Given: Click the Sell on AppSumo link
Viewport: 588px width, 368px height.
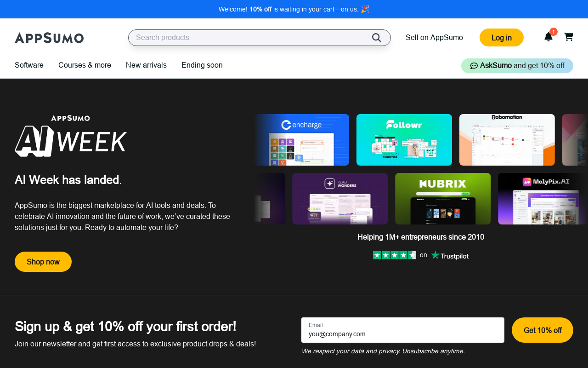Looking at the screenshot, I should point(434,38).
